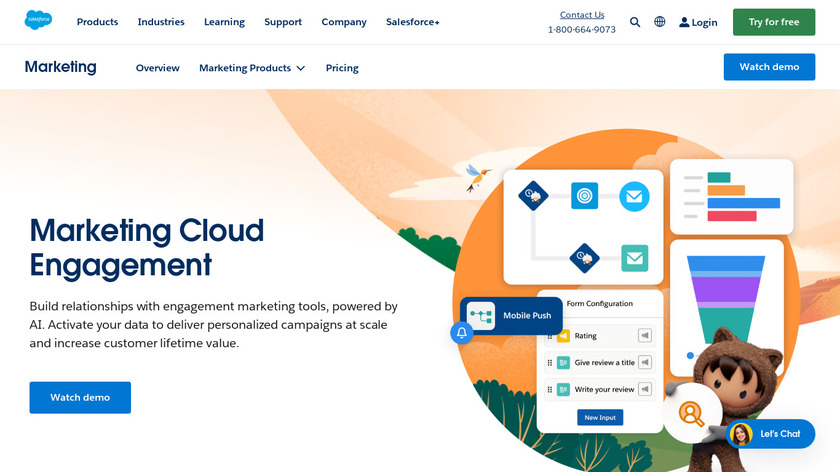Click the green Try for free button
The height and width of the screenshot is (472, 840).
[774, 22]
